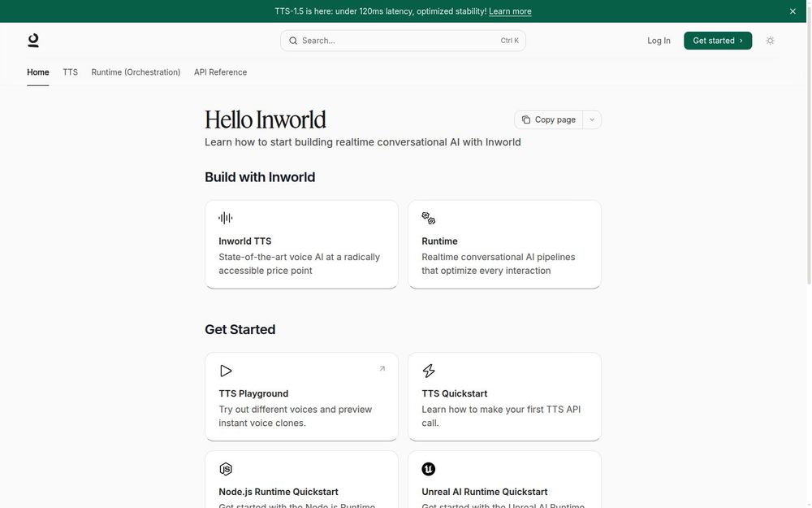Click the Copy page button
Image resolution: width=812 pixels, height=508 pixels.
click(548, 119)
